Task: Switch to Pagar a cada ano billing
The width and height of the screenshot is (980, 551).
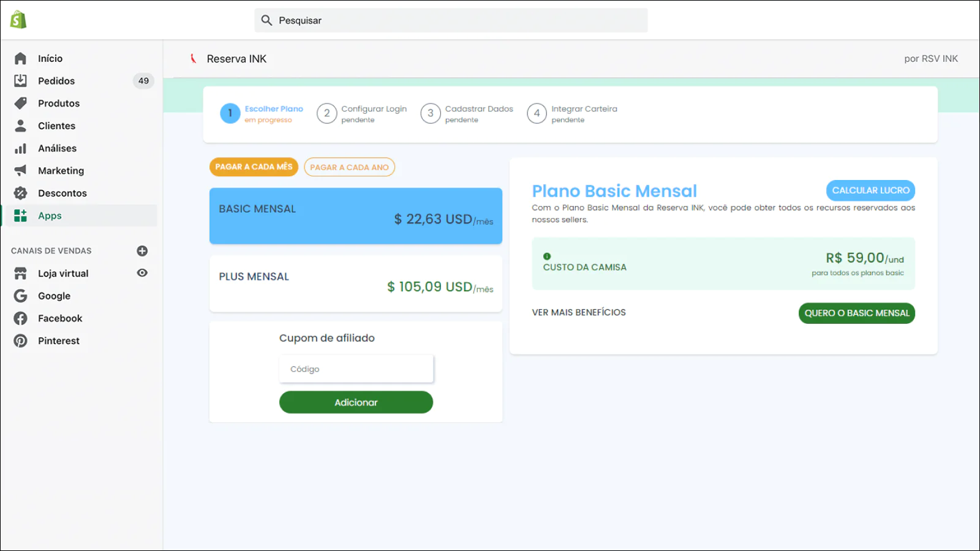Action: [x=349, y=167]
